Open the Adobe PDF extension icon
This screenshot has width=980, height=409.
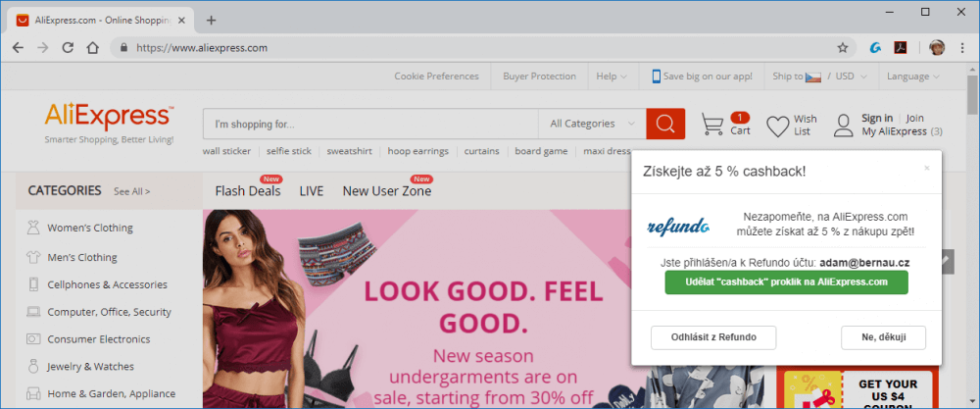900,47
